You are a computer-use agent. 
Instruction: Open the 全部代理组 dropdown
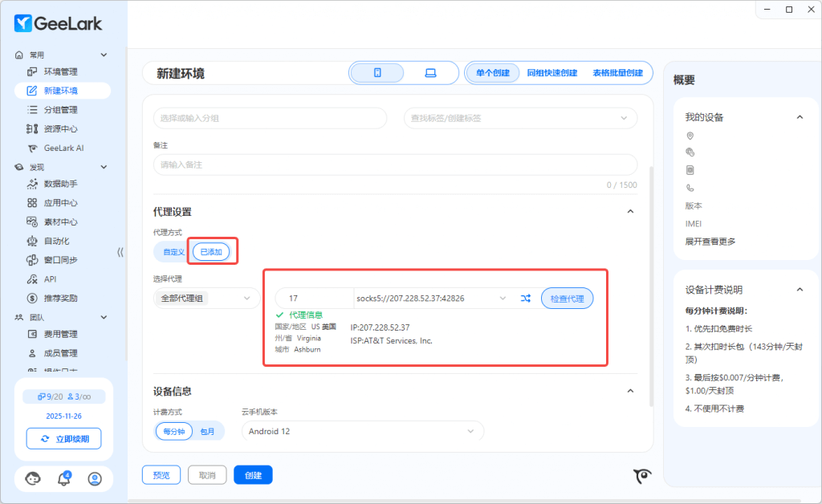point(206,299)
